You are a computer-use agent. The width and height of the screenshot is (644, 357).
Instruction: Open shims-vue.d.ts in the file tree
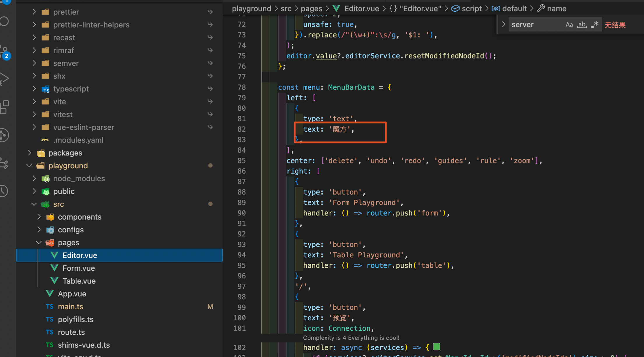pyautogui.click(x=119, y=345)
